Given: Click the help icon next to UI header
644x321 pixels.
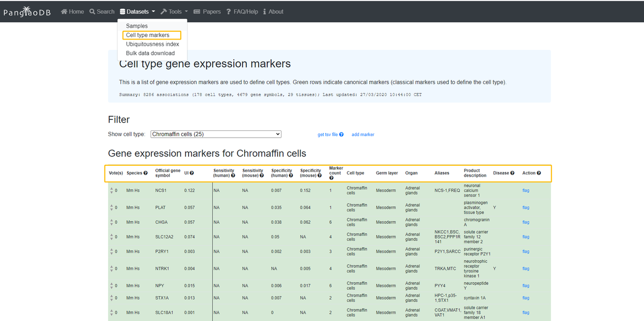Looking at the screenshot, I should [x=192, y=173].
